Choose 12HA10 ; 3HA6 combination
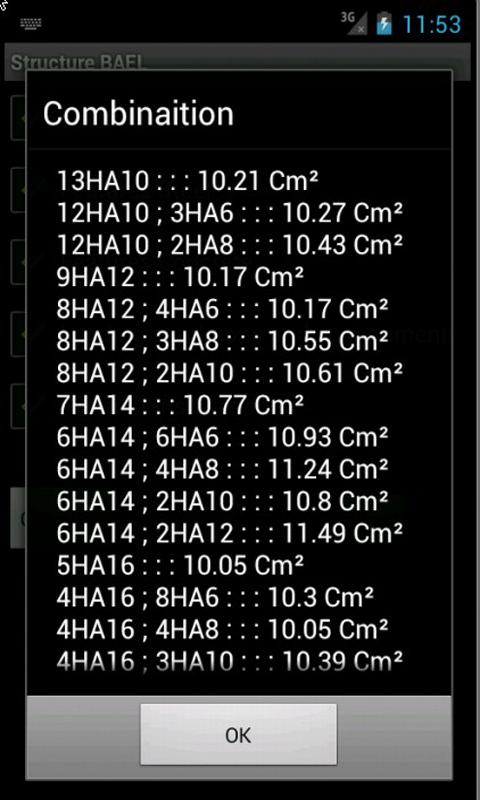Viewport: 480px width, 800px height. pyautogui.click(x=230, y=213)
